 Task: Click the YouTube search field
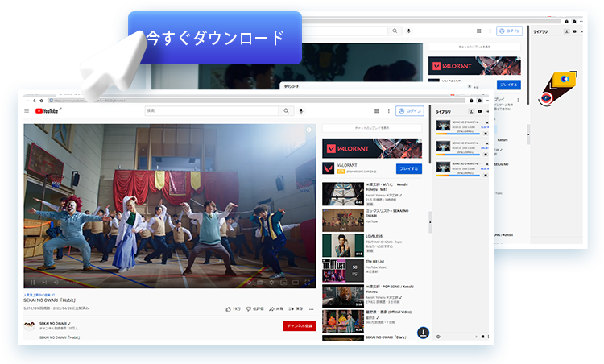point(214,111)
